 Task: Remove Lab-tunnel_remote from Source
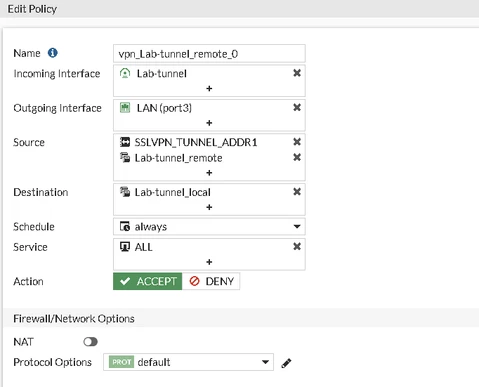click(x=297, y=157)
